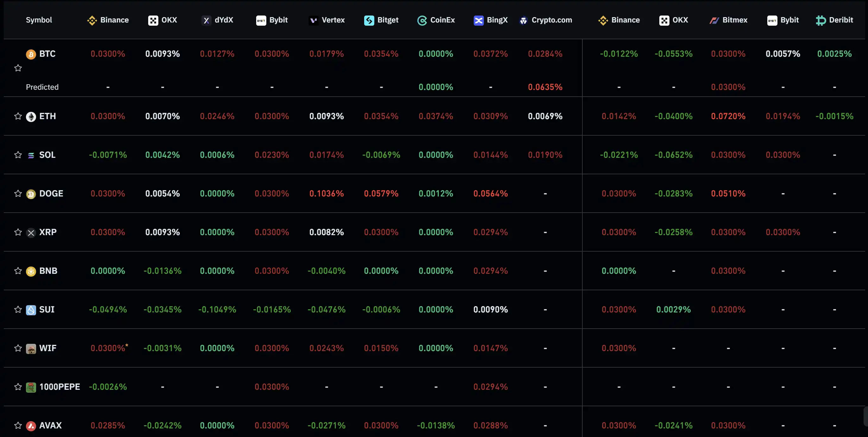The image size is (868, 437).
Task: Open the SOL symbol link
Action: click(47, 155)
